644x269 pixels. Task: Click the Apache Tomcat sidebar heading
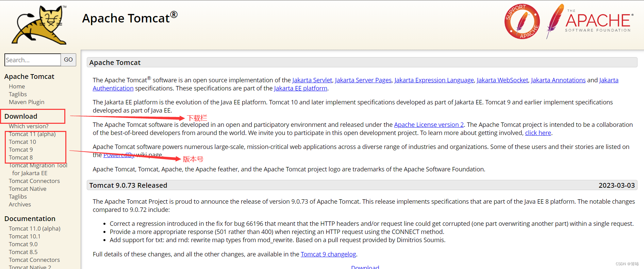[29, 77]
